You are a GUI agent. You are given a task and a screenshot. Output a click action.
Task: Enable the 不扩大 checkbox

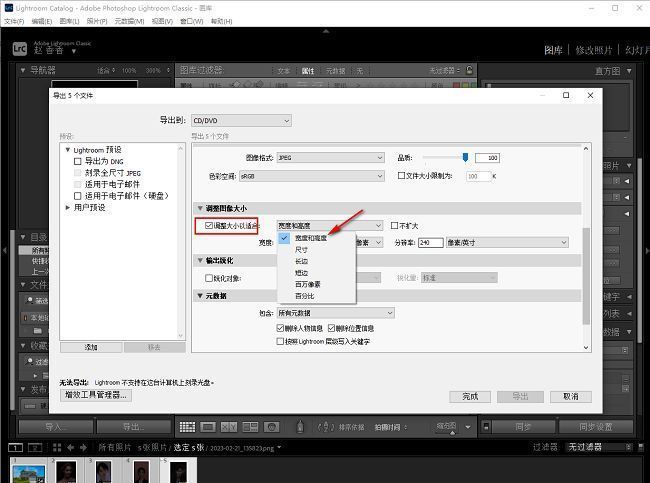click(x=395, y=226)
